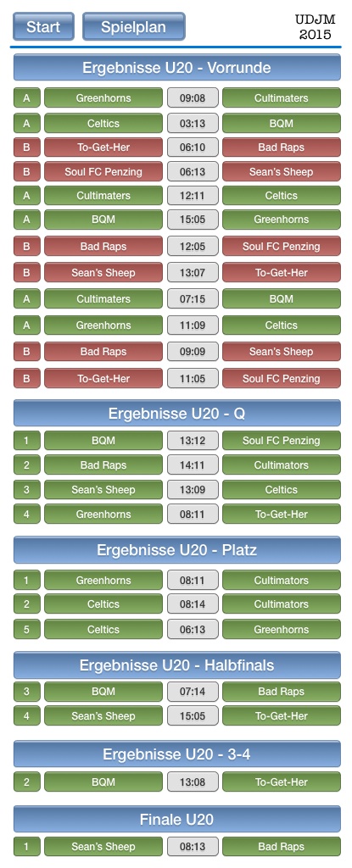Viewport: 352px width, 868px height.
Task: Click the 09:08 score of Greenhorns vs Cultimaters
Action: coord(193,98)
